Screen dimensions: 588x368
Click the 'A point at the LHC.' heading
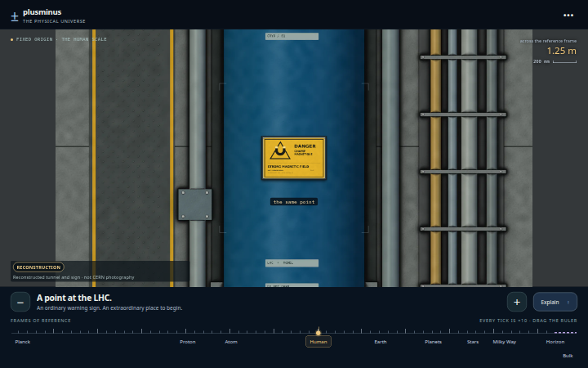(x=73, y=298)
